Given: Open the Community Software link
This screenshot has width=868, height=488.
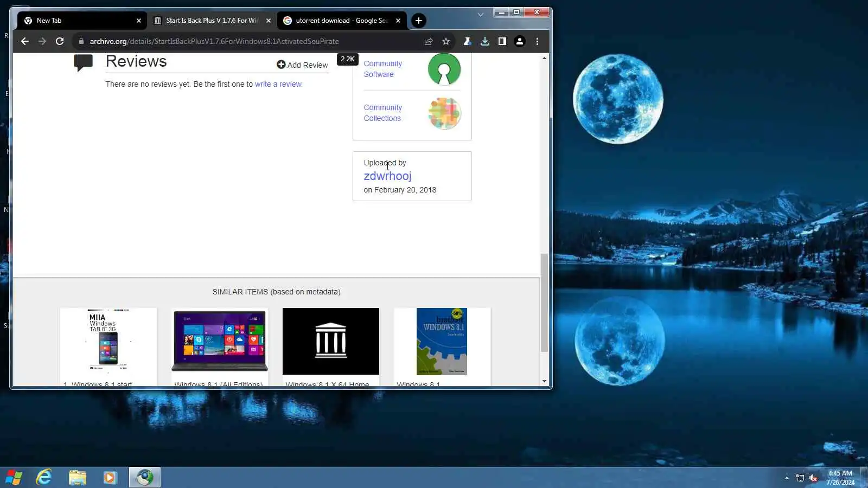Looking at the screenshot, I should pyautogui.click(x=383, y=69).
